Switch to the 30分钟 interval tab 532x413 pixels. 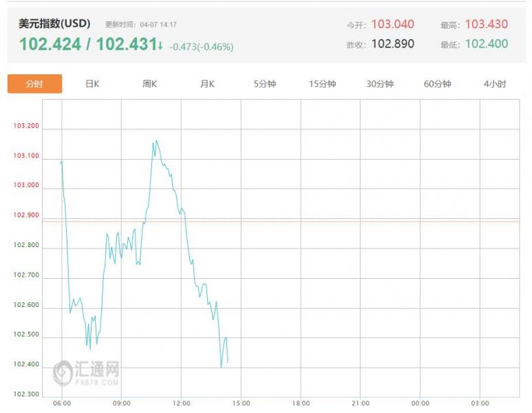coord(380,84)
